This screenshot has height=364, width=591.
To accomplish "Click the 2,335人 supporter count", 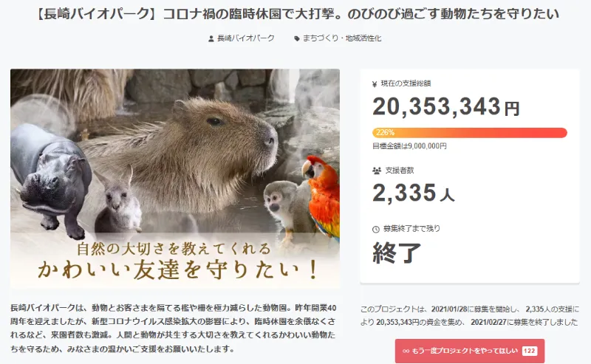I will click(x=414, y=193).
